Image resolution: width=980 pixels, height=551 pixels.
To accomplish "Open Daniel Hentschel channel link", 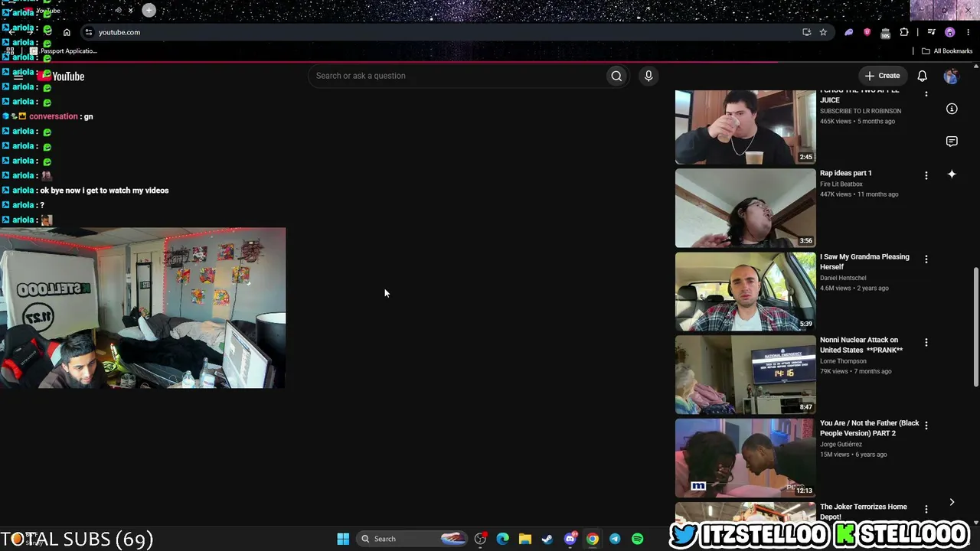I will pyautogui.click(x=843, y=278).
